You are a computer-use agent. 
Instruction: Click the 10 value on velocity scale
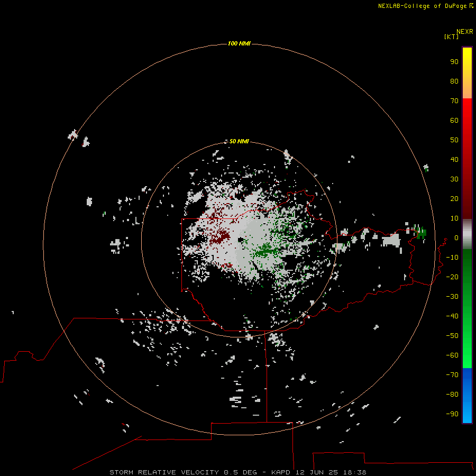[454, 218]
